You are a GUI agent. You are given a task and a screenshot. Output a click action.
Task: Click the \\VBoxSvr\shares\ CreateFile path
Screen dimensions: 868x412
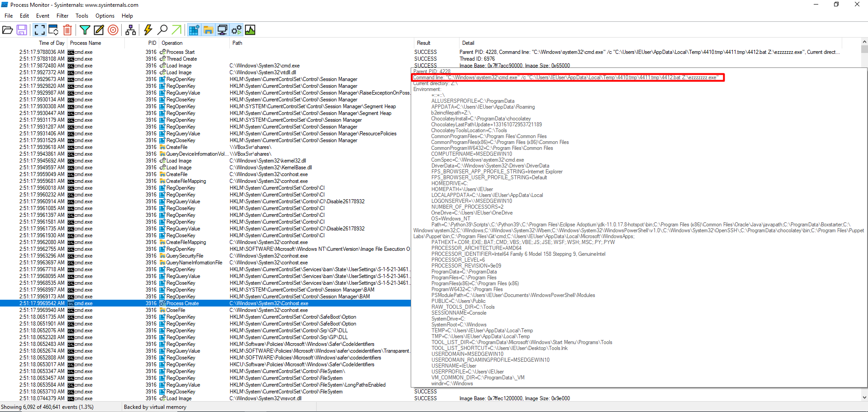(x=250, y=147)
